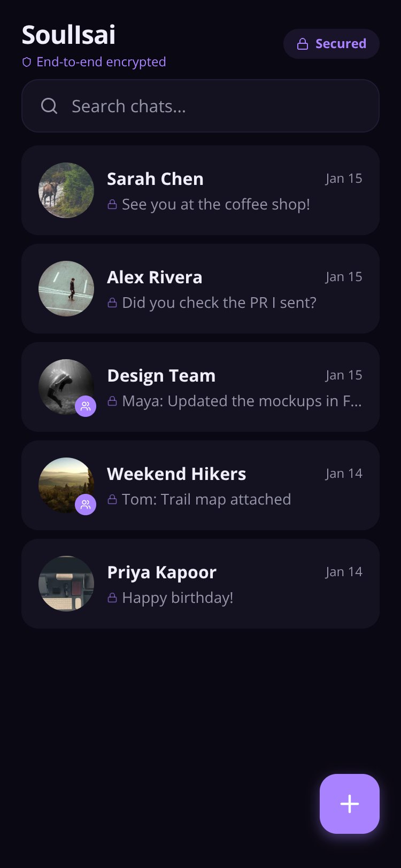Click the lock icon in Secured badge

(303, 44)
